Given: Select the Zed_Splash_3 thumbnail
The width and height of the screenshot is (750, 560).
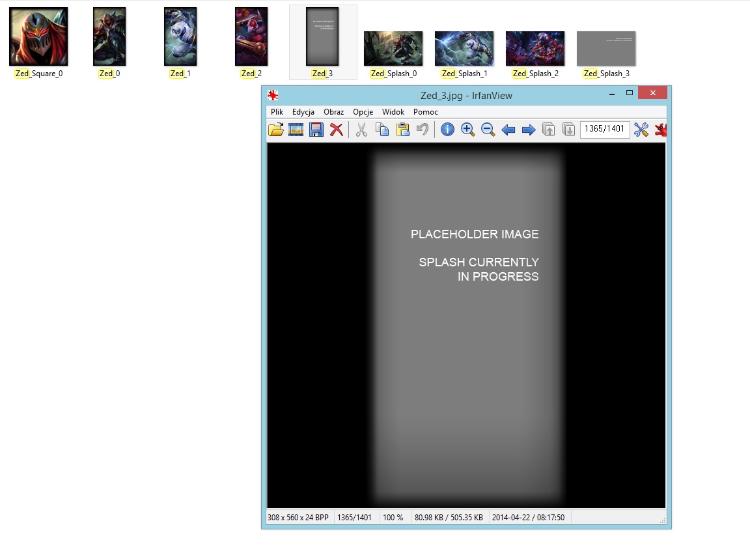Looking at the screenshot, I should point(606,48).
